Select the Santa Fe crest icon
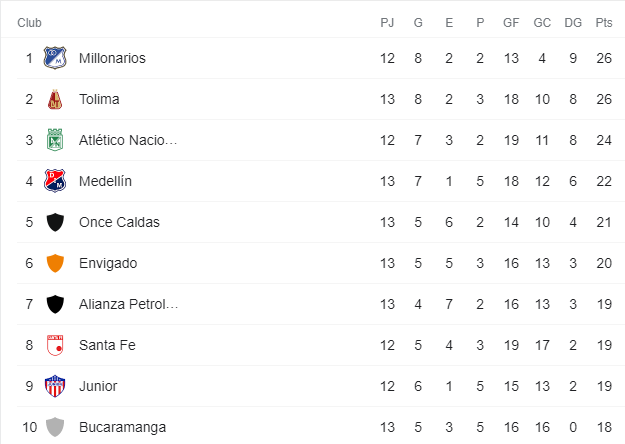The height and width of the screenshot is (444, 625). click(x=55, y=345)
